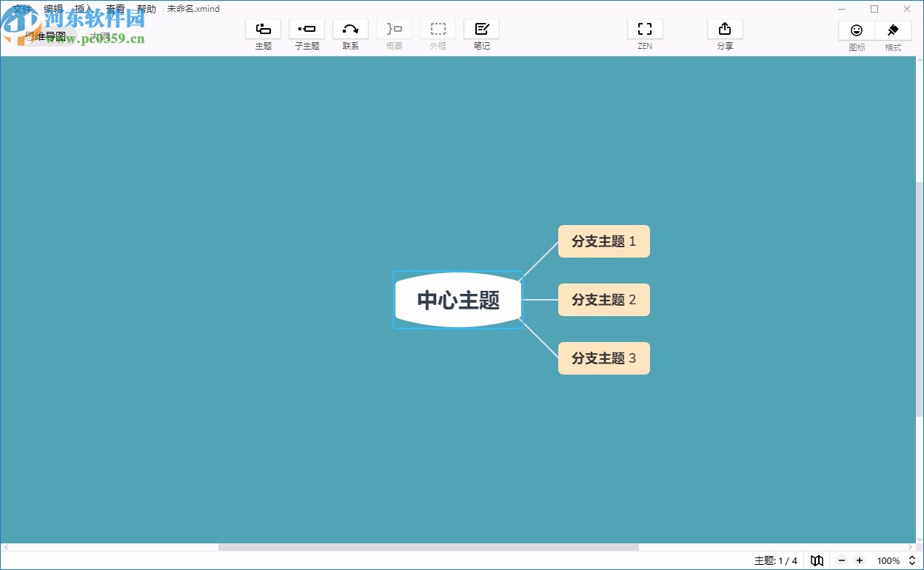Toggle the minimap in the status bar
The image size is (924, 570).
tap(817, 560)
